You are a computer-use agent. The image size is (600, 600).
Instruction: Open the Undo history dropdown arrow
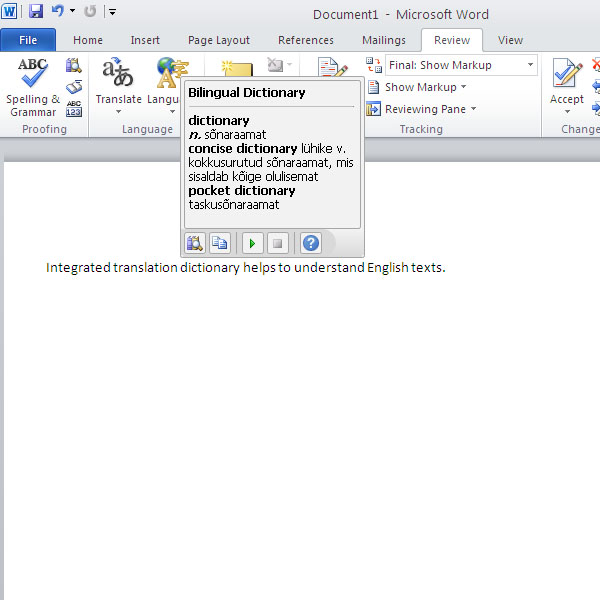click(72, 11)
